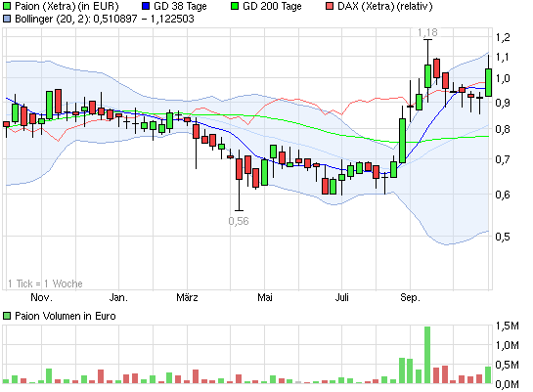Select the 'GD 38 Tage' legend label
Image resolution: width=533 pixels, height=392 pixels.
click(180, 6)
